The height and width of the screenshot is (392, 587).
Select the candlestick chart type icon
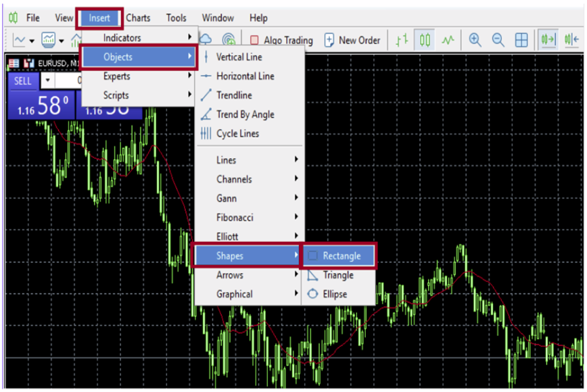(425, 40)
